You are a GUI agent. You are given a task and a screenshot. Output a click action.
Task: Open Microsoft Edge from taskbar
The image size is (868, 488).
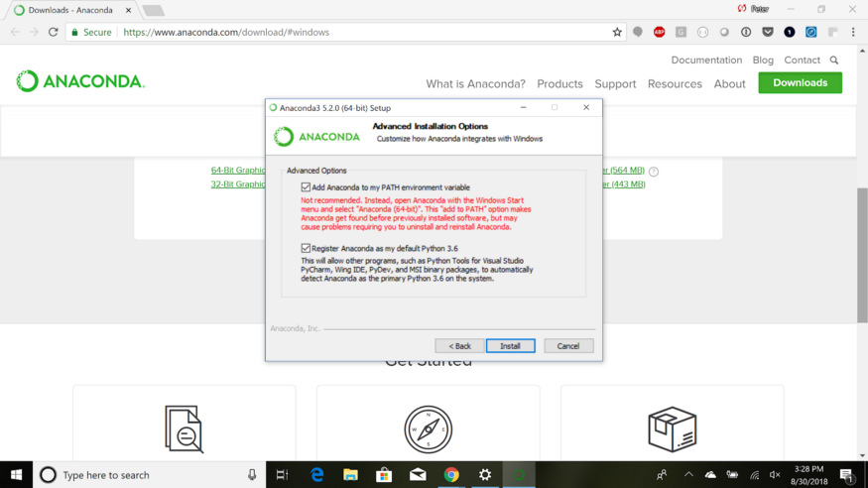click(316, 475)
